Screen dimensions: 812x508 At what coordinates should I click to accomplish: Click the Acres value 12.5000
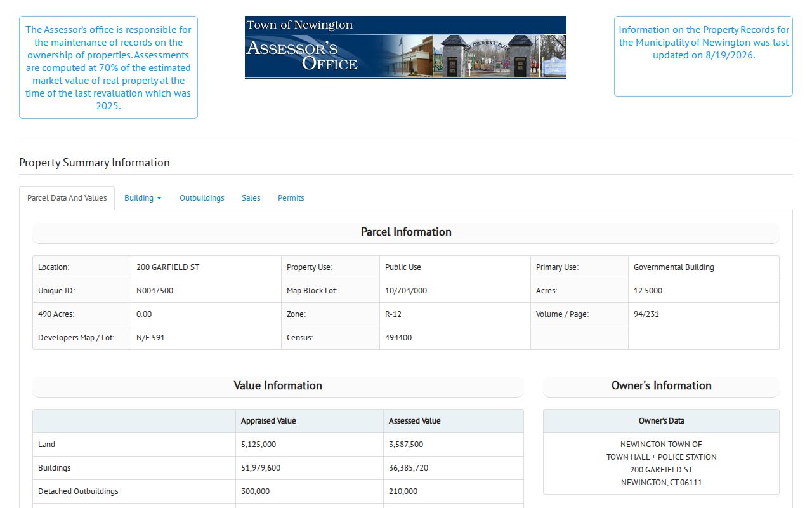[x=648, y=291]
